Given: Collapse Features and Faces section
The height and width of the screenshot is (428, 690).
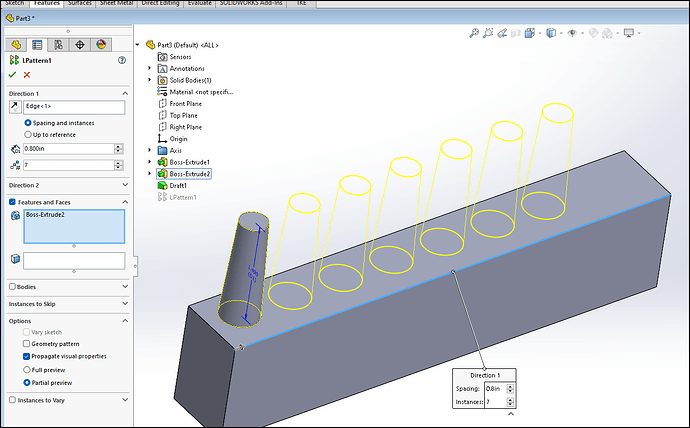Looking at the screenshot, I should click(x=125, y=202).
